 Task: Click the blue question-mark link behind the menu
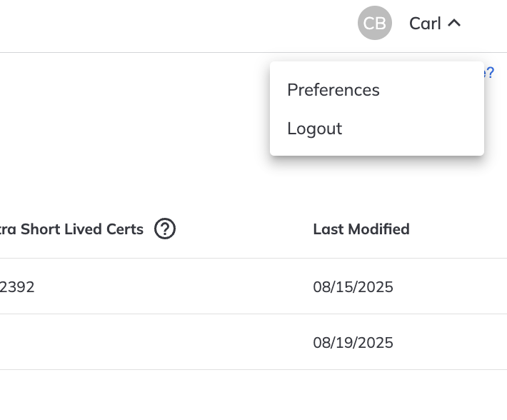tap(490, 72)
